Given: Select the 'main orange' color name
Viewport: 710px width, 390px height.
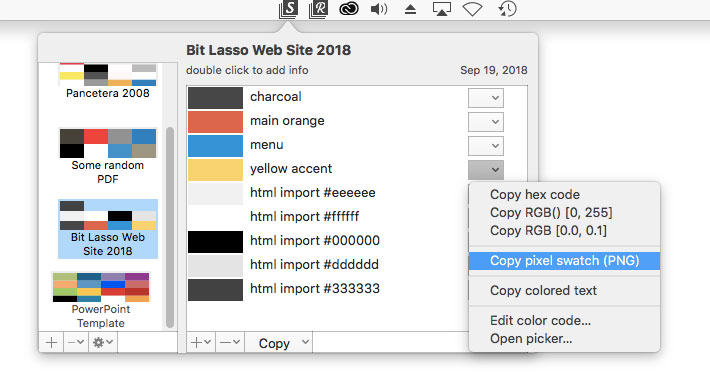Looking at the screenshot, I should 287,121.
